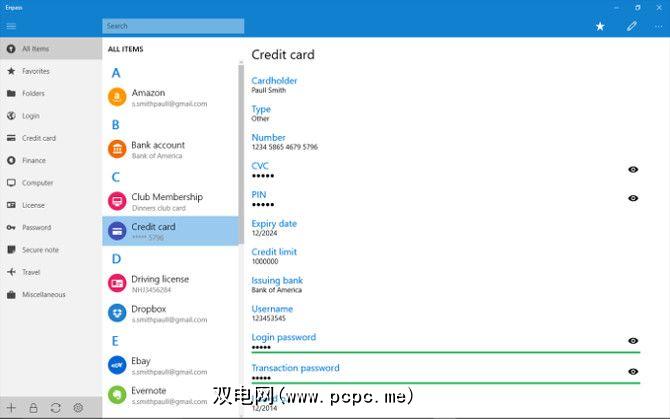Image resolution: width=670 pixels, height=419 pixels.
Task: Sync data using the refresh icon
Action: (x=56, y=408)
